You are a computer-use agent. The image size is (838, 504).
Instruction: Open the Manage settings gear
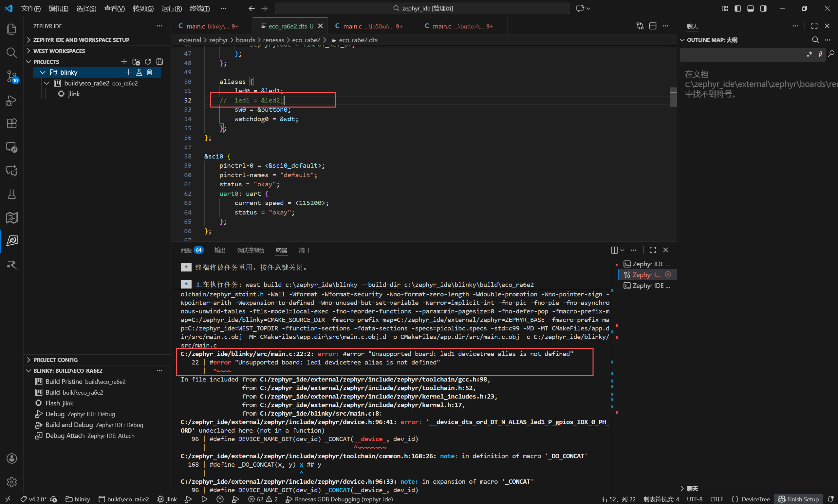point(11,482)
